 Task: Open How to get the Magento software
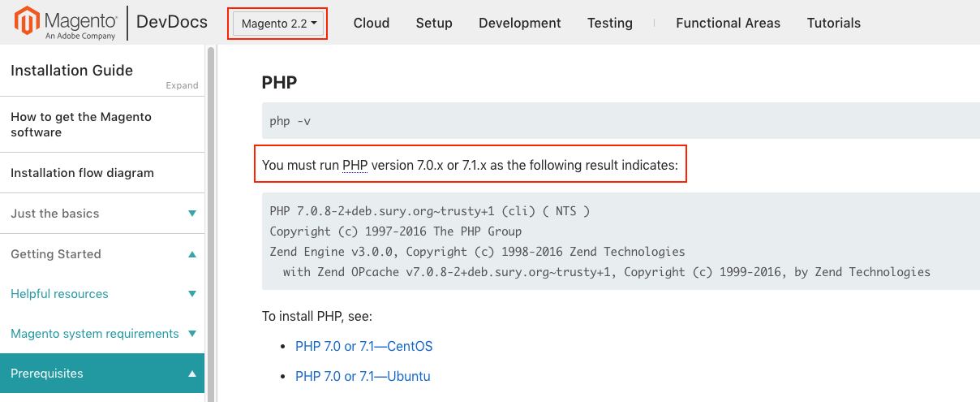pyautogui.click(x=81, y=124)
